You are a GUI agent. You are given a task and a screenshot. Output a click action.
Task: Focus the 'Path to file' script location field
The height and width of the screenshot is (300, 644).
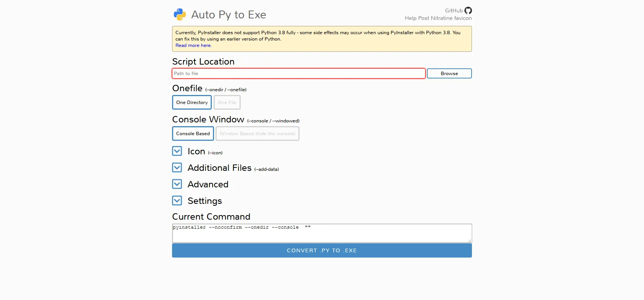point(299,74)
